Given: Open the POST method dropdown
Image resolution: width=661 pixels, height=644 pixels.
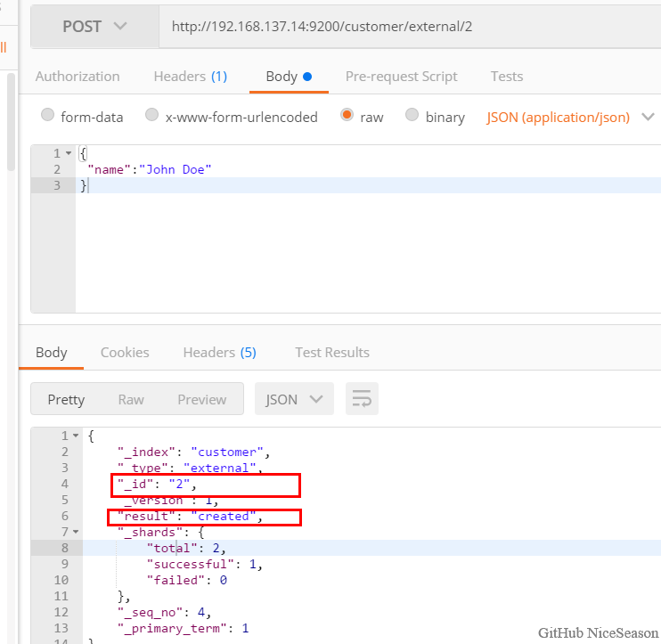Looking at the screenshot, I should [94, 27].
